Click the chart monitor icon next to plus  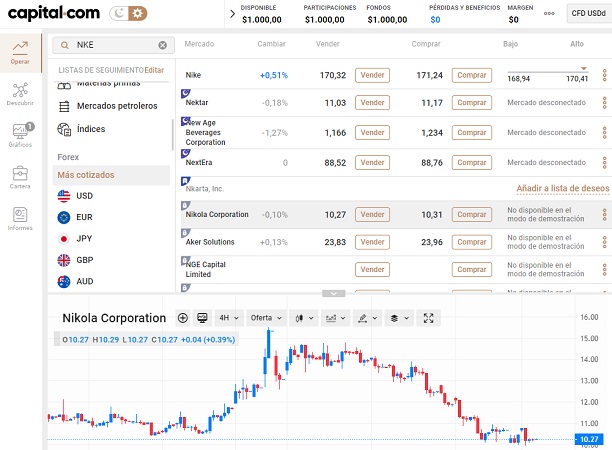click(x=202, y=318)
